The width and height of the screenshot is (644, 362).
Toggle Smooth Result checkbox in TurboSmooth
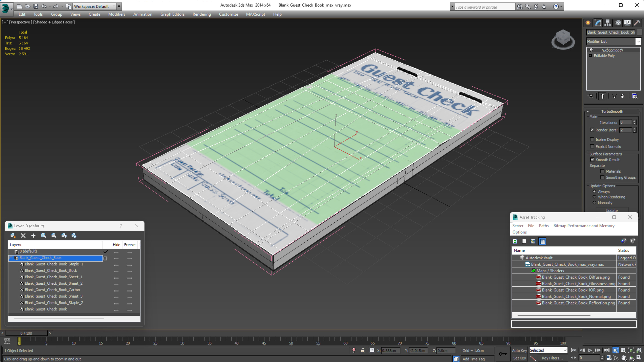coord(592,159)
